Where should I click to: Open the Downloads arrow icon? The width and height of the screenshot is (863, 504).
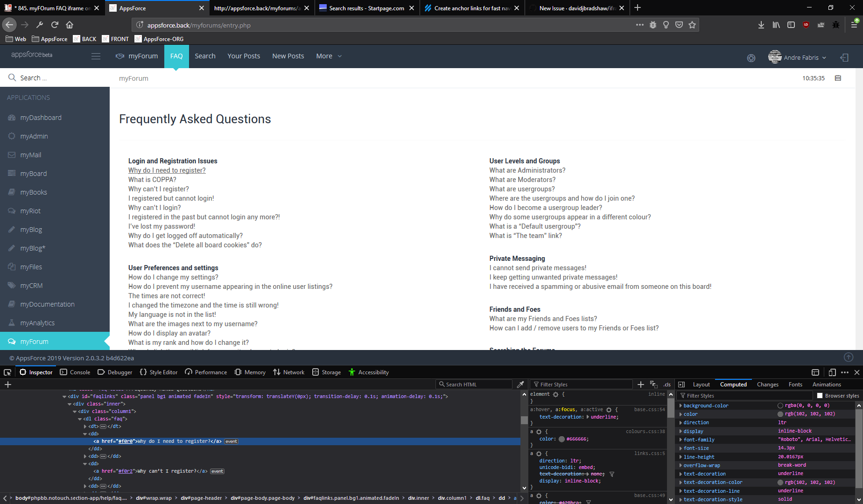coord(761,25)
